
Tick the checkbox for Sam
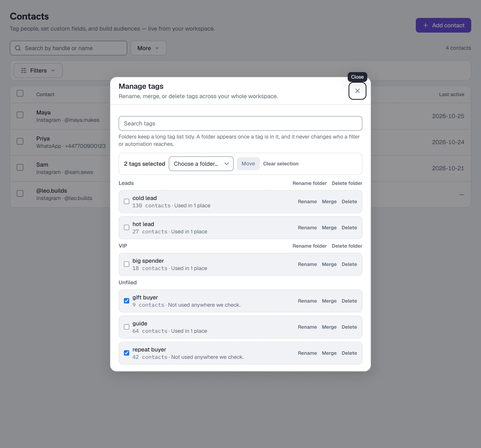click(x=20, y=168)
